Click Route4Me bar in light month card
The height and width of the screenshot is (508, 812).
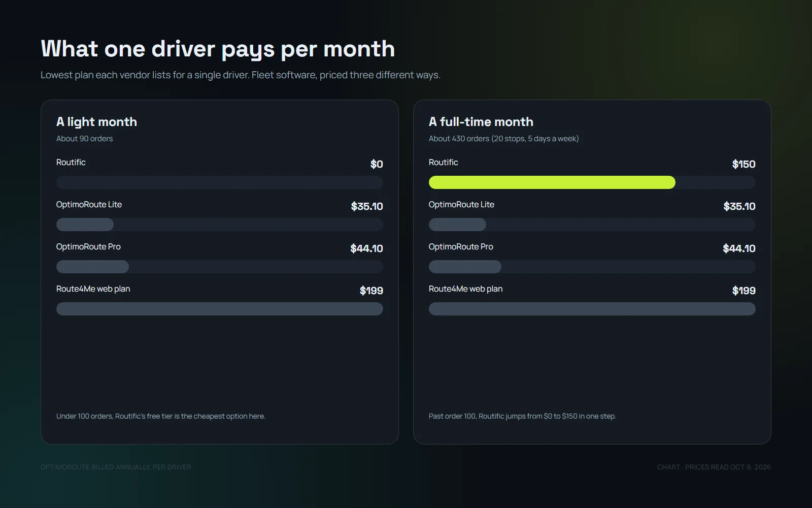click(x=220, y=309)
